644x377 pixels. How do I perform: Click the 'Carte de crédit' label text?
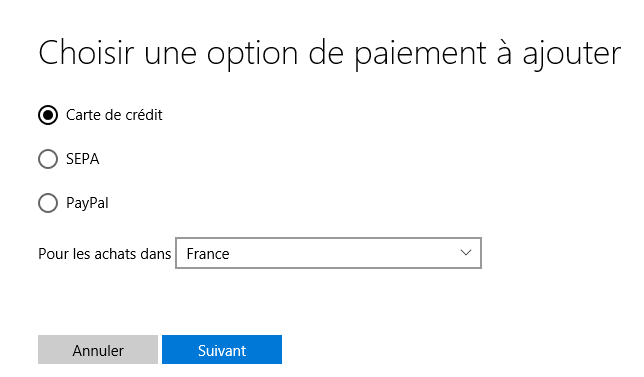[114, 115]
